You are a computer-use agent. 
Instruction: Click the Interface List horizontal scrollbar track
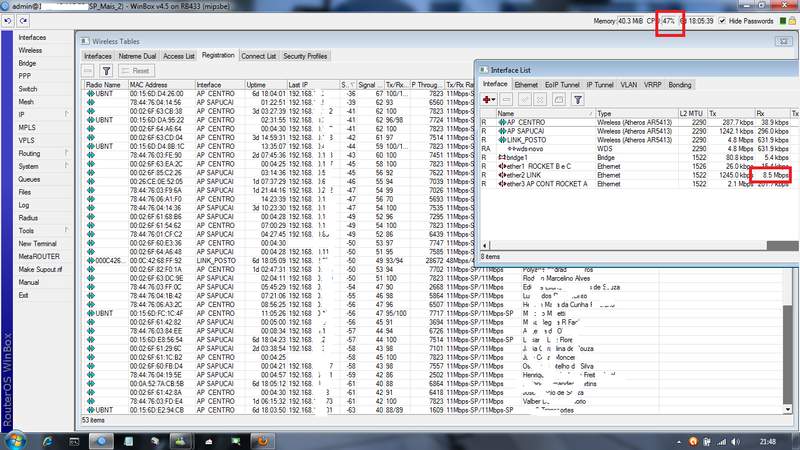(628, 245)
